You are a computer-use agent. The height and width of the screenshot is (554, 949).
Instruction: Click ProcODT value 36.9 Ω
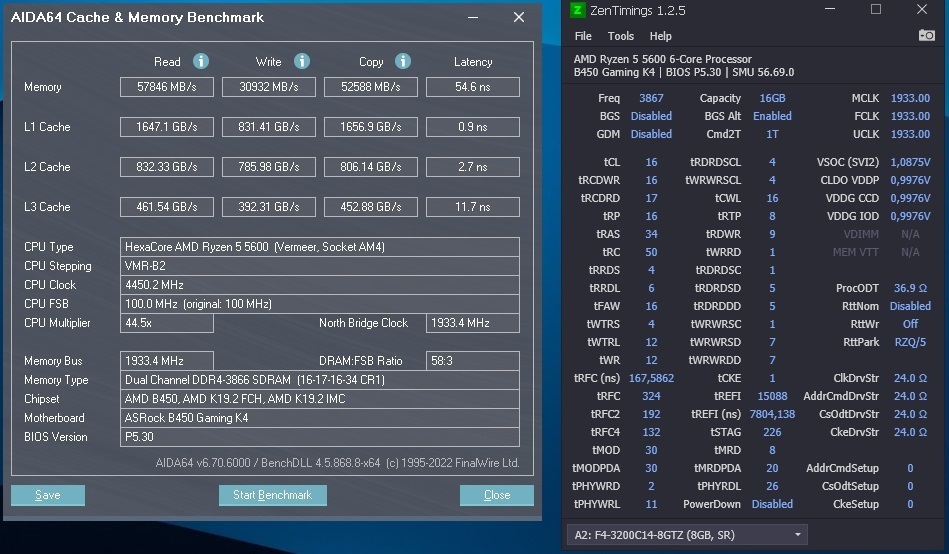910,288
